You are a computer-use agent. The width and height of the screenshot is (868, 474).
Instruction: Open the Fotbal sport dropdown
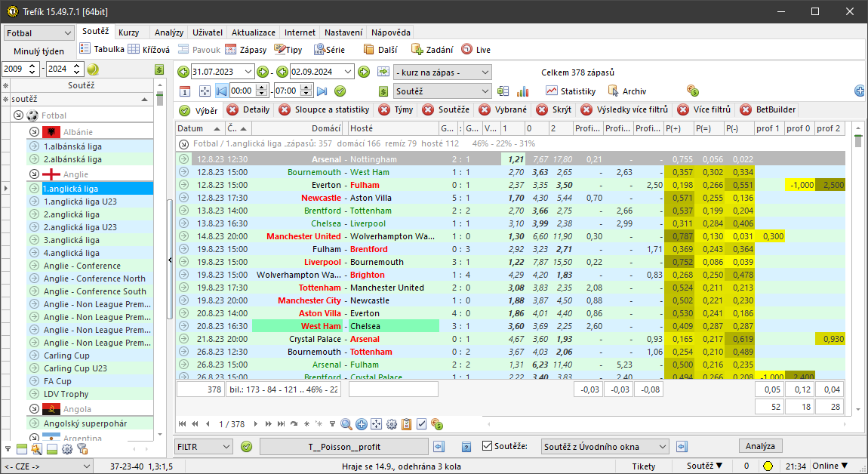[x=38, y=33]
